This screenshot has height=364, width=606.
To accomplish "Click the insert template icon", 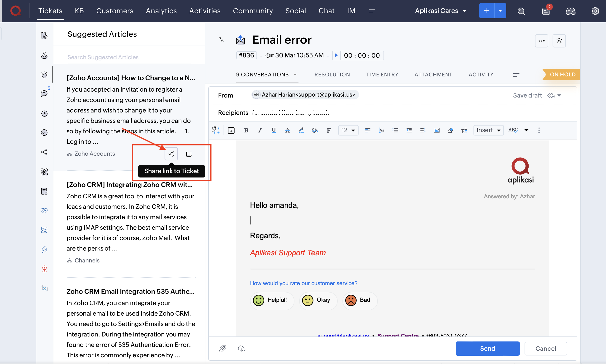I will [231, 130].
